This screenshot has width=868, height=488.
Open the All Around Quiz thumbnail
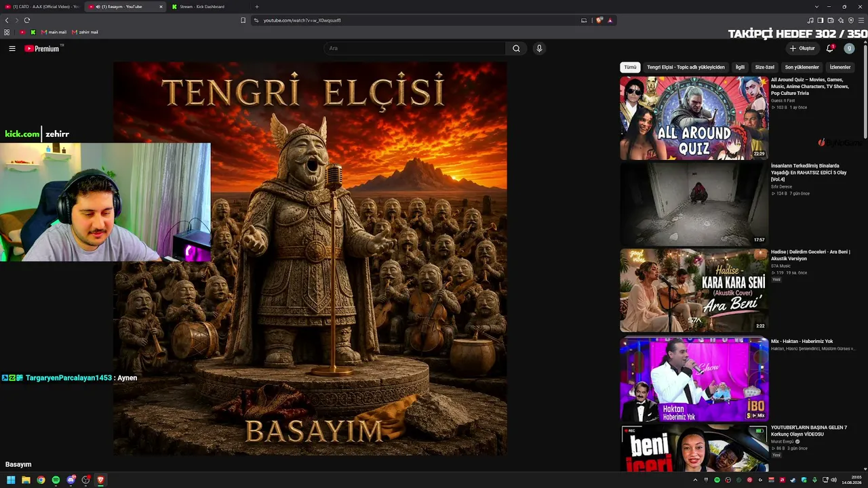pos(694,118)
